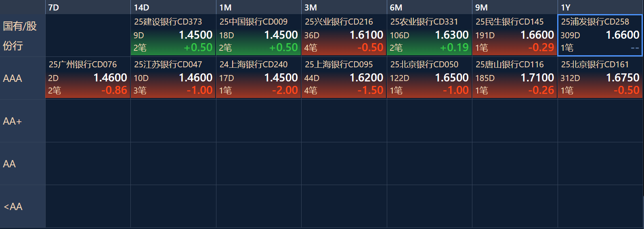Click the 309D remaining term for 浦发银行CD258
This screenshot has width=644, height=229.
tap(570, 35)
